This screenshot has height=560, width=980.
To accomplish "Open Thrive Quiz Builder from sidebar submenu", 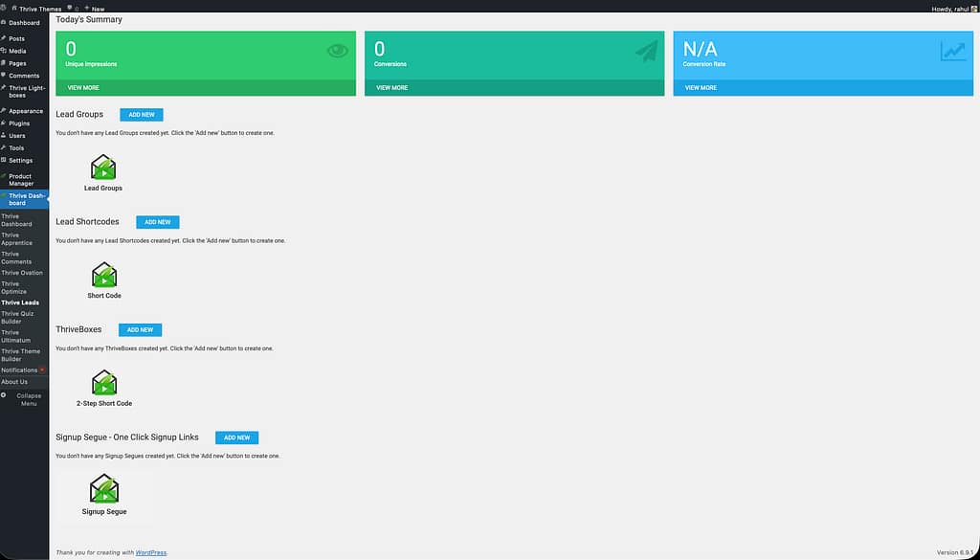I will [x=16, y=317].
